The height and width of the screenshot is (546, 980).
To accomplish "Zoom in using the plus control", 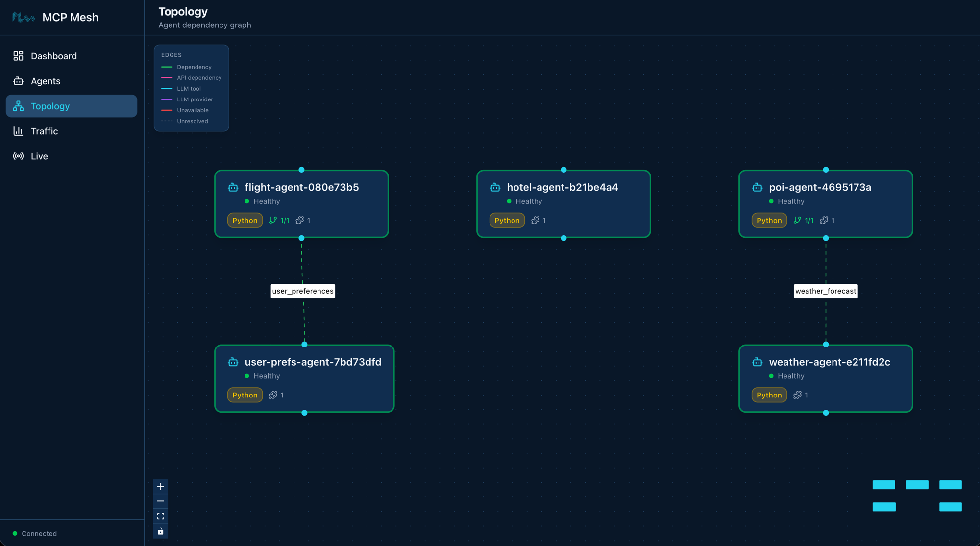I will coord(160,486).
